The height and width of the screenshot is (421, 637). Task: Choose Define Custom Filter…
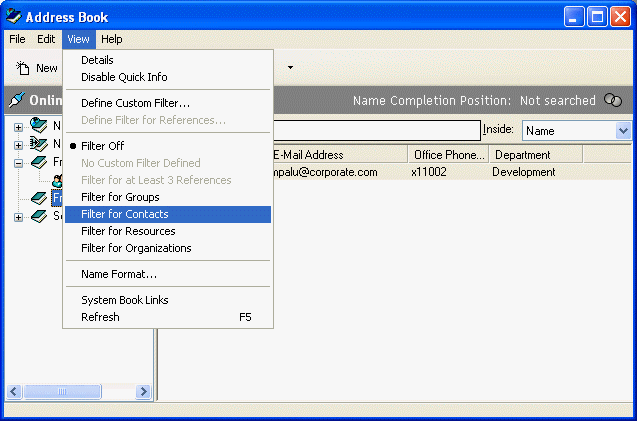168,103
